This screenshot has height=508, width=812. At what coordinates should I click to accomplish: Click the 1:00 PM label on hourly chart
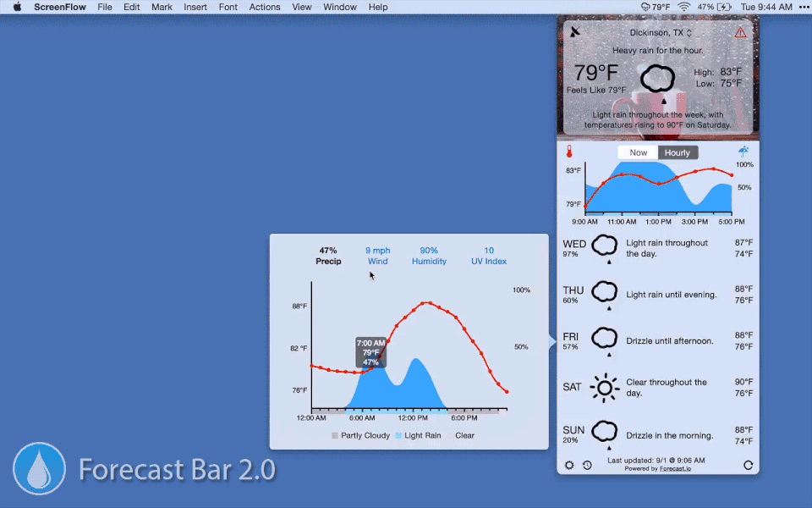pyautogui.click(x=658, y=221)
